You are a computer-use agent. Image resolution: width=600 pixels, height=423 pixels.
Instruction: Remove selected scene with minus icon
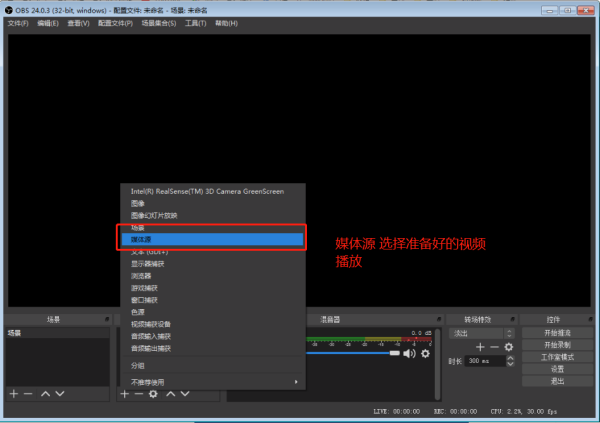click(28, 394)
